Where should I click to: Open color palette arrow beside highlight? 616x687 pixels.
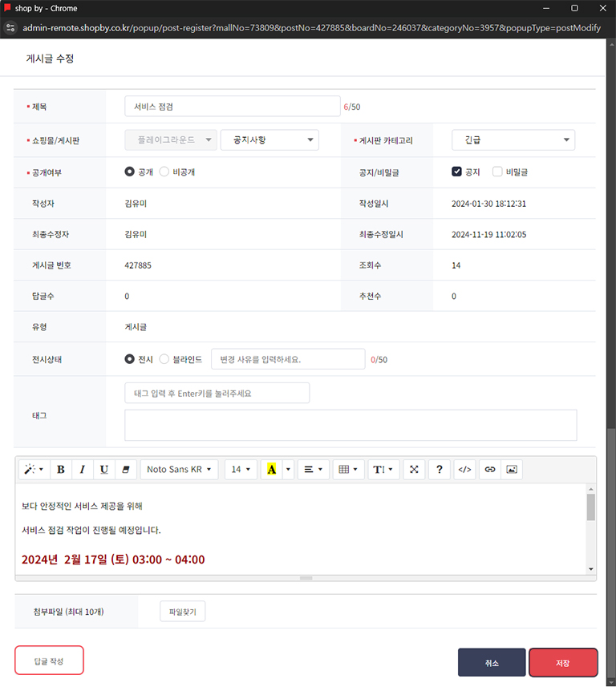point(288,470)
